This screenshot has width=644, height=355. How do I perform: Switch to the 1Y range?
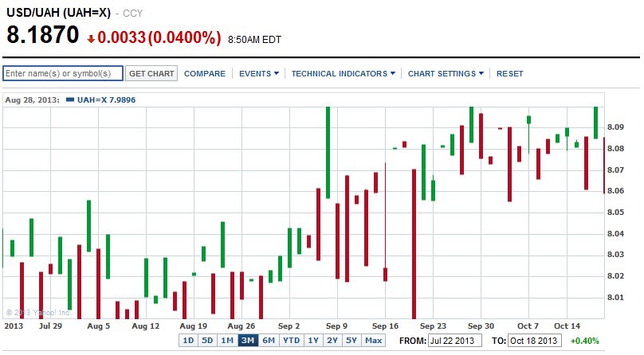click(x=313, y=341)
